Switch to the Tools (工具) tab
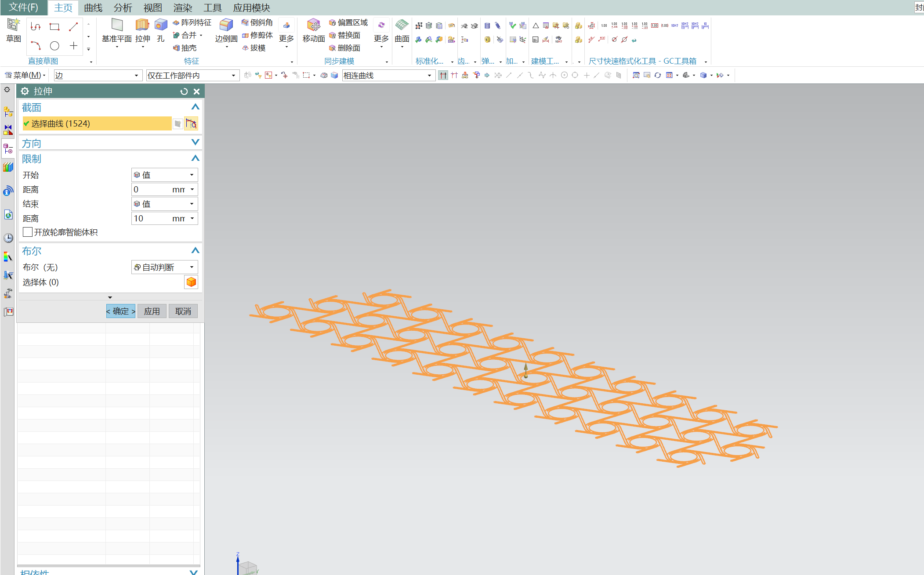 tap(213, 7)
